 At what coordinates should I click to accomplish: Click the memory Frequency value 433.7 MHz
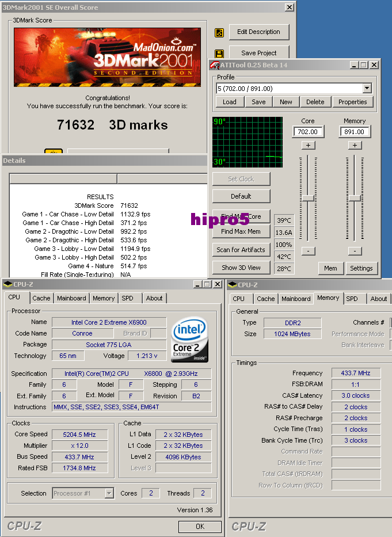(356, 373)
